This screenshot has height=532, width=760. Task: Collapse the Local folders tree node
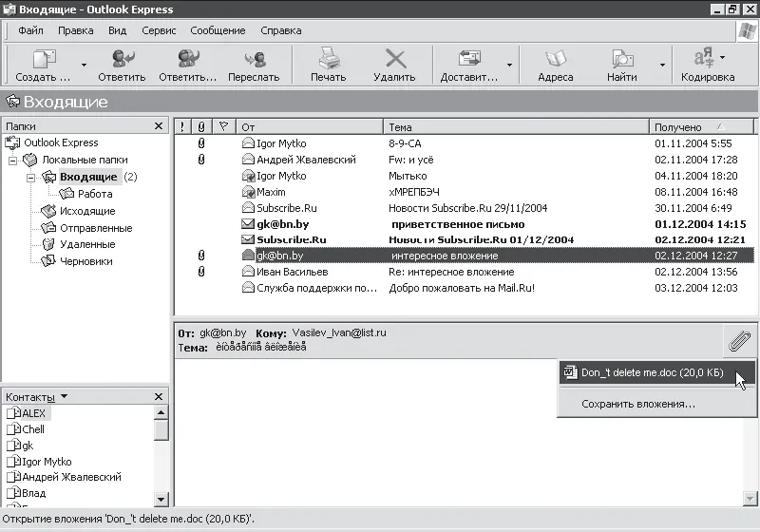(x=14, y=161)
